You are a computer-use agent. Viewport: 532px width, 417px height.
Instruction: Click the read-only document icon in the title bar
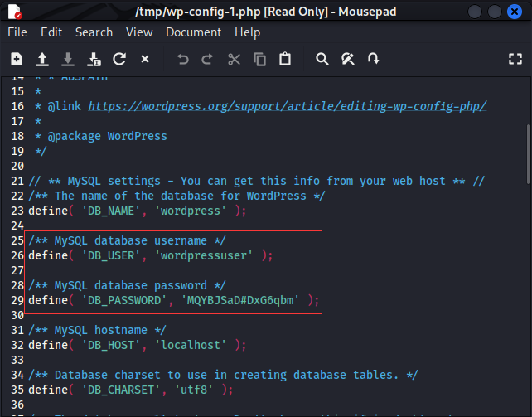point(15,12)
